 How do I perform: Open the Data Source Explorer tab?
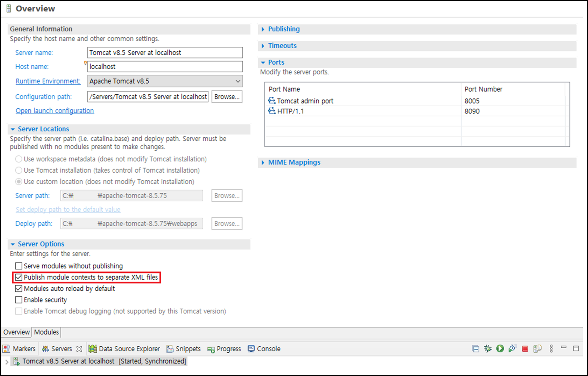pos(124,349)
